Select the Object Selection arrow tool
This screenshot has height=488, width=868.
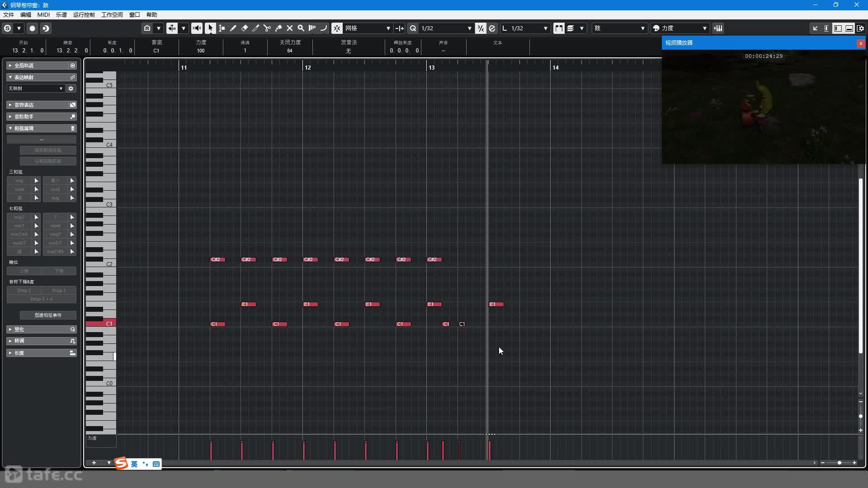click(x=210, y=28)
